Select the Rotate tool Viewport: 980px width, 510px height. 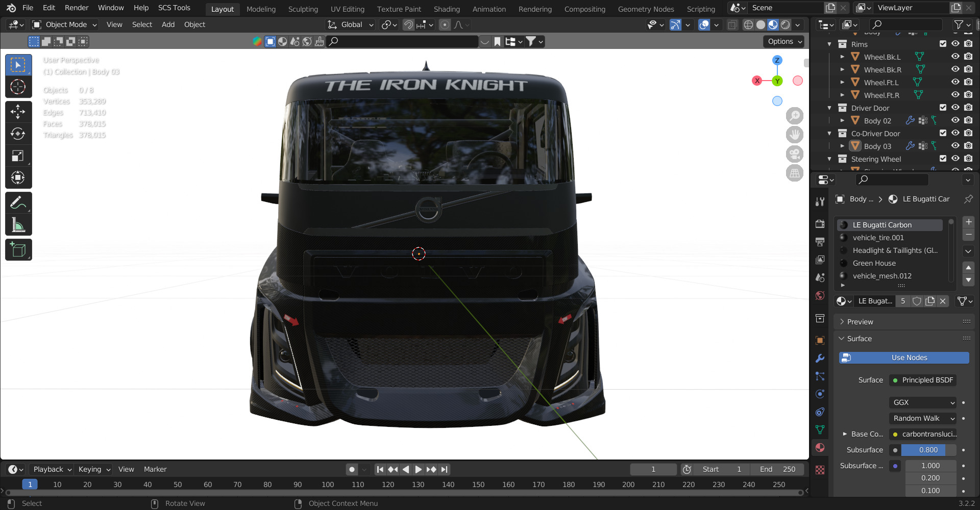[18, 134]
